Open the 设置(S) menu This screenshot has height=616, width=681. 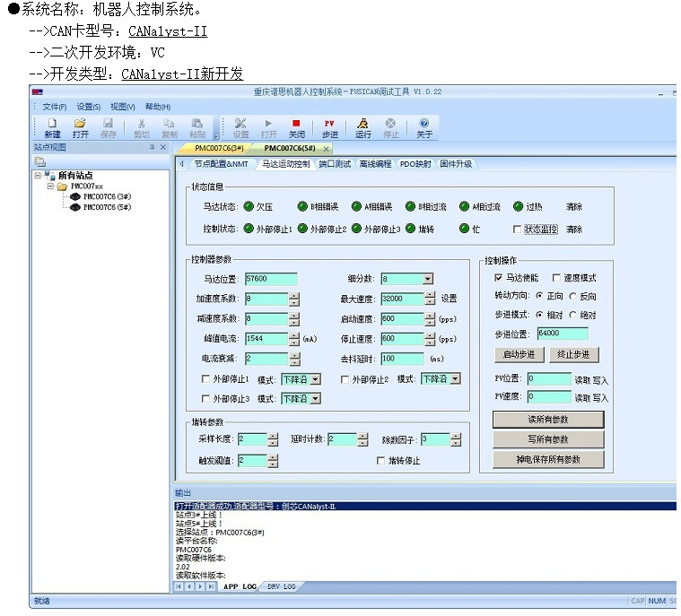89,107
